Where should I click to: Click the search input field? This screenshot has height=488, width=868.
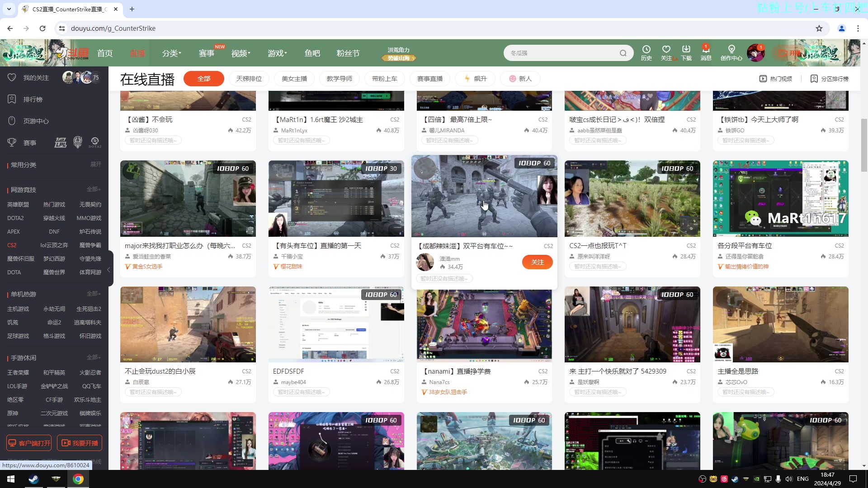(563, 53)
